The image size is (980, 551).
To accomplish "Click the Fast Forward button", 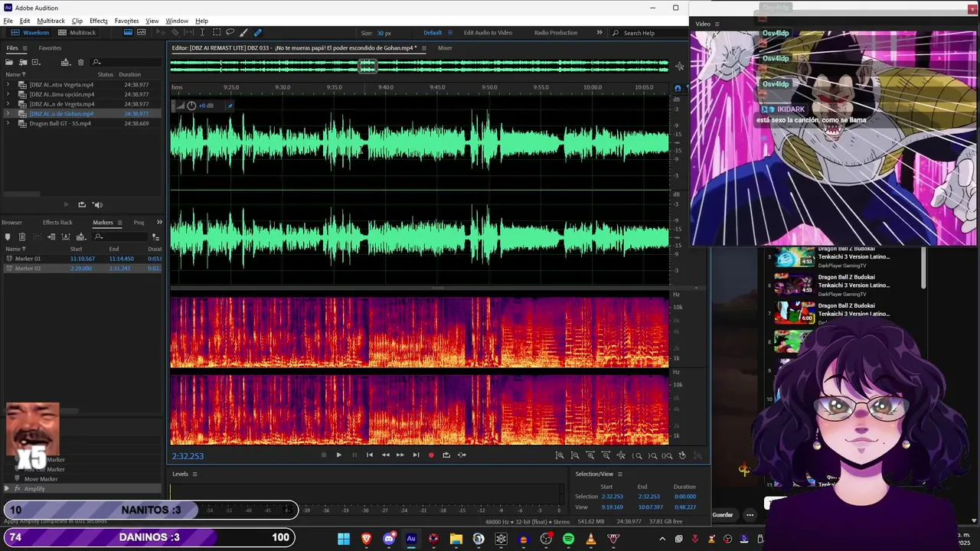I will click(400, 455).
